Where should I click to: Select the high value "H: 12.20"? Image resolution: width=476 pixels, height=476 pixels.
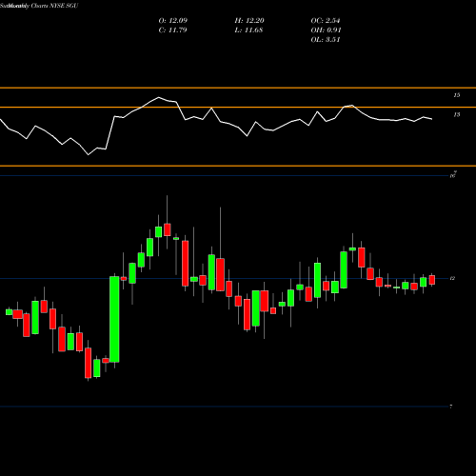[249, 21]
